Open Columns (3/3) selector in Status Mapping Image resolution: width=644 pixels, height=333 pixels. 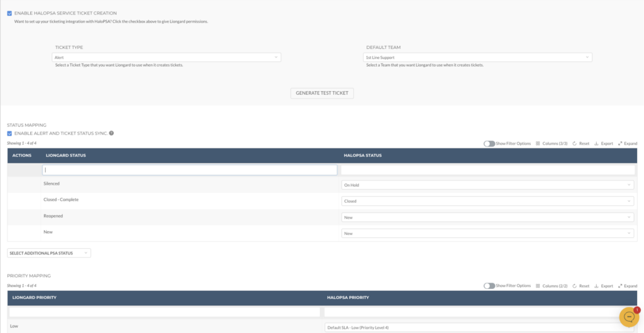(x=552, y=143)
